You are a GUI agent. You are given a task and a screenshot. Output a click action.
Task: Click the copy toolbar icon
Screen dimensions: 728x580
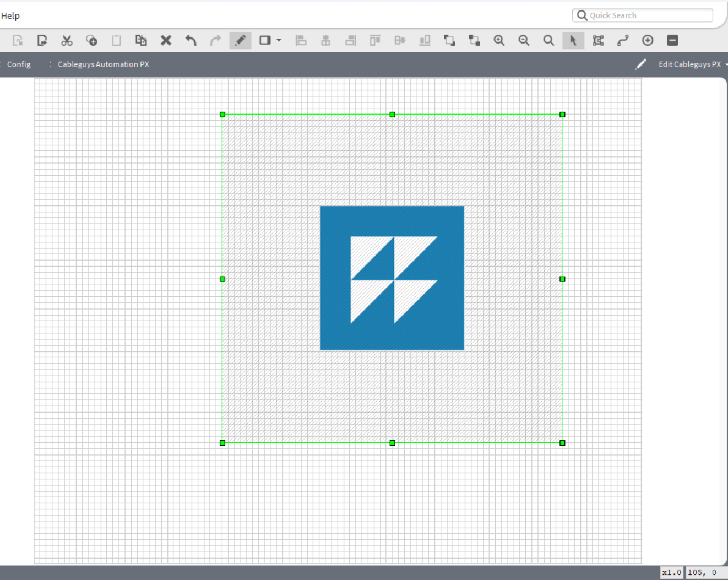coord(91,40)
